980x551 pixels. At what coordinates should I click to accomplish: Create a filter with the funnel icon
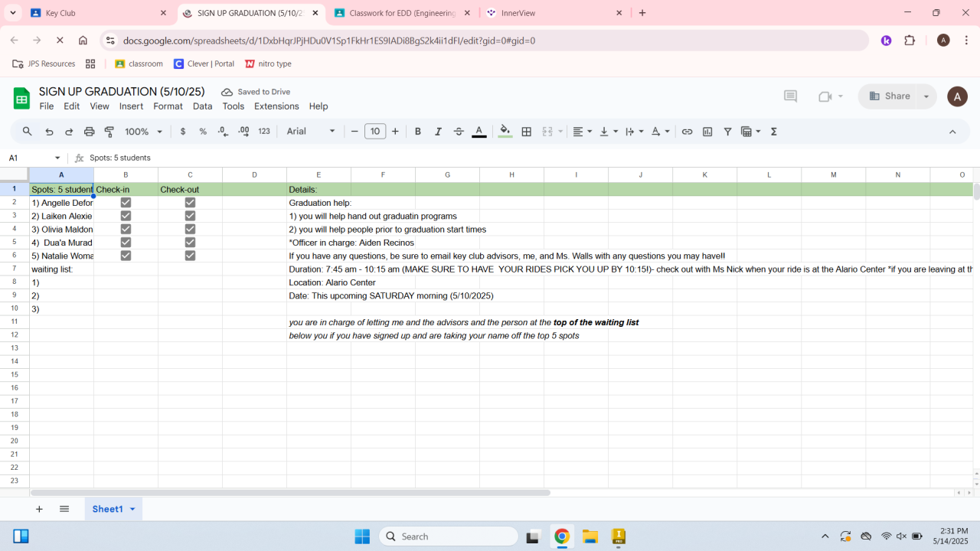pos(727,132)
